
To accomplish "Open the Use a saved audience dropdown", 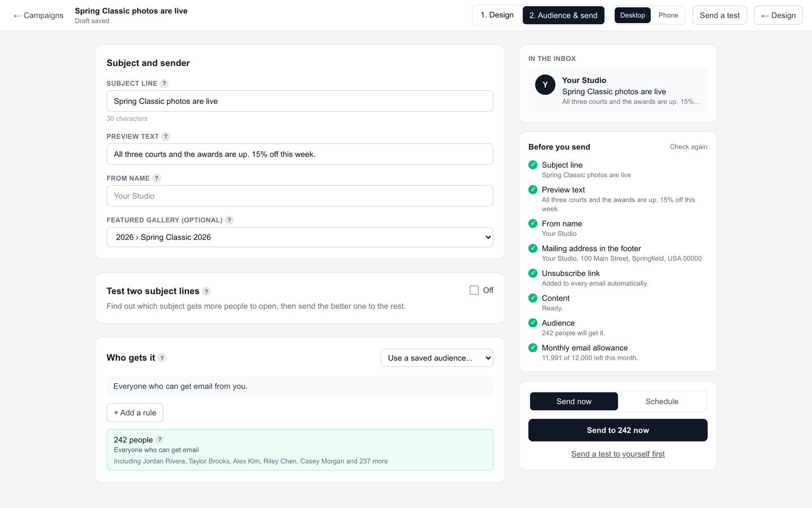I will [437, 358].
